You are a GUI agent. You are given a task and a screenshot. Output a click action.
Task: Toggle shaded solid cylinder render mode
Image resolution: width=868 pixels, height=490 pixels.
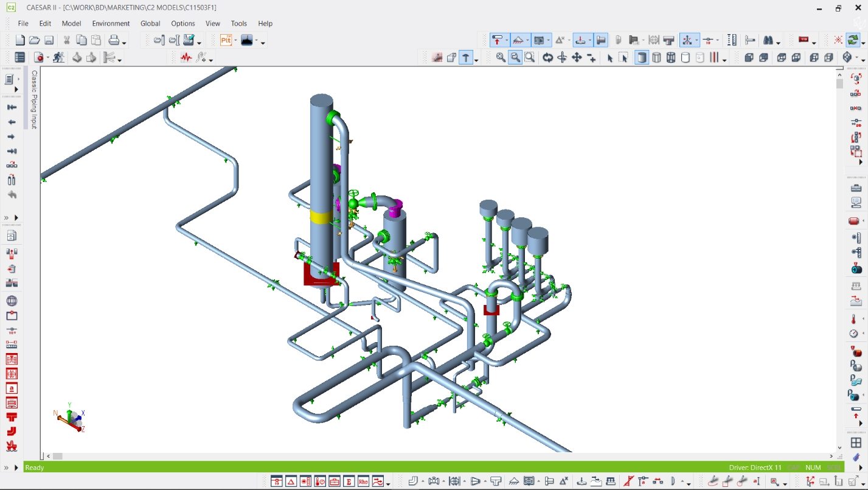(641, 58)
